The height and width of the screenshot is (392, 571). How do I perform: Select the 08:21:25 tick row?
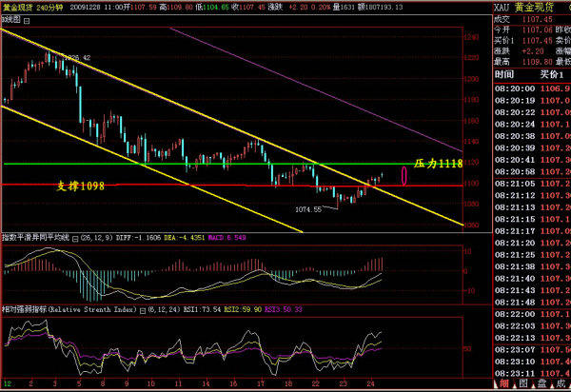pos(532,255)
